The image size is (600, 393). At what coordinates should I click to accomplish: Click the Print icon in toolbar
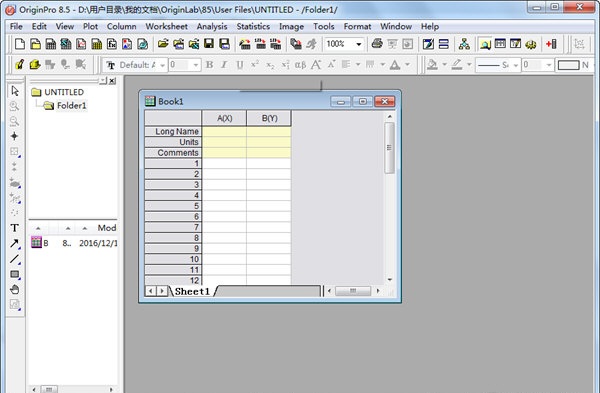click(x=377, y=44)
